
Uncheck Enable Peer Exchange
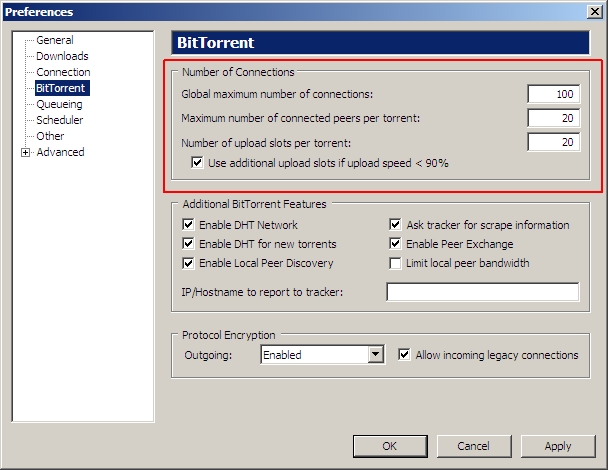pyautogui.click(x=395, y=244)
